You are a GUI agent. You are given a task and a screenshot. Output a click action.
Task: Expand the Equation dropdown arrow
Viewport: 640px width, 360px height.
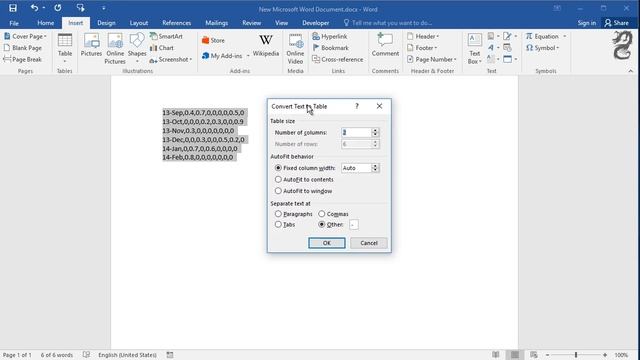point(565,36)
